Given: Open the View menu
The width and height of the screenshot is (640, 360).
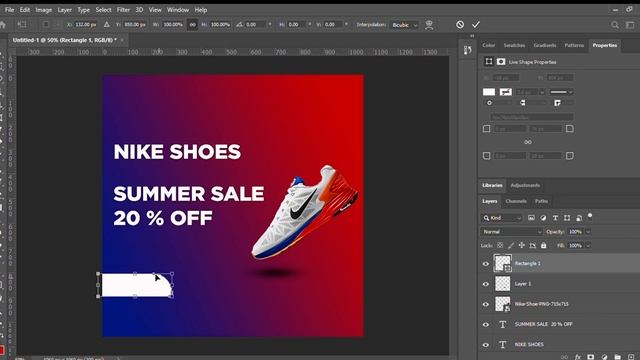Looking at the screenshot, I should click(x=155, y=10).
